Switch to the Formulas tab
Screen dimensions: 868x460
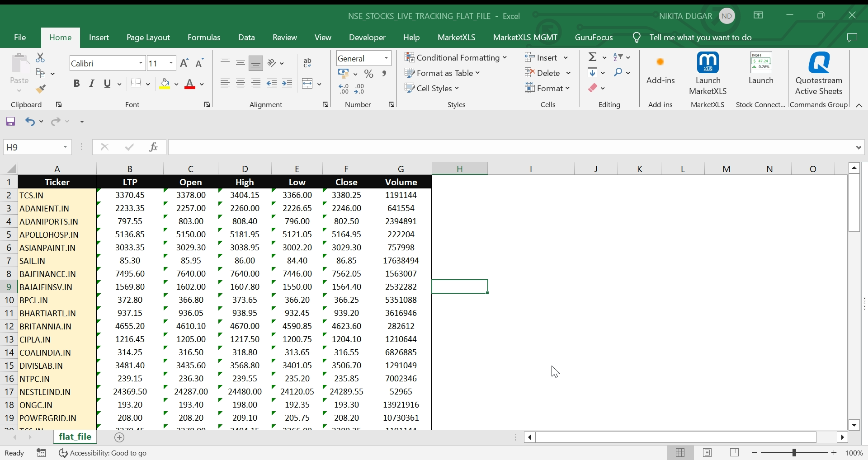[204, 38]
